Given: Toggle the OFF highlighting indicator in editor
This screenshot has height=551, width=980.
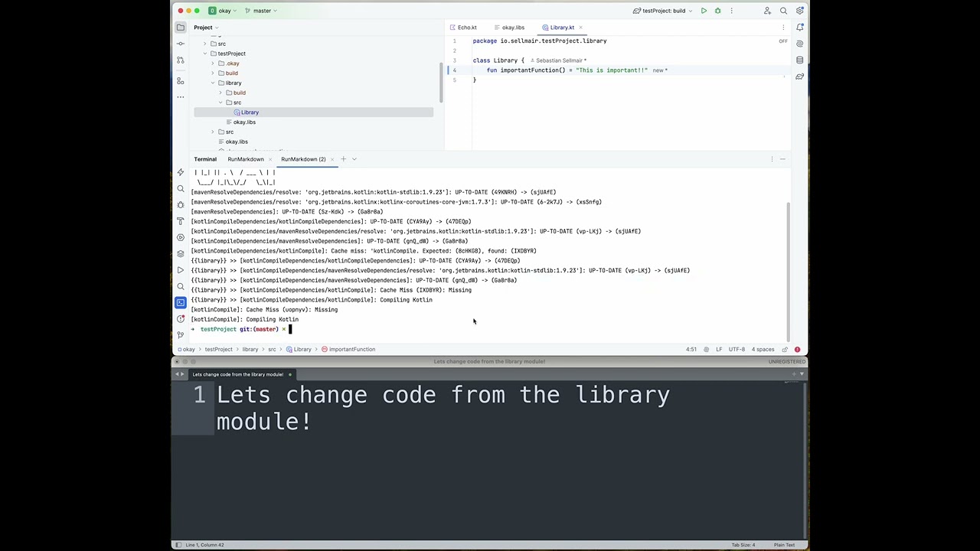Looking at the screenshot, I should pos(783,41).
